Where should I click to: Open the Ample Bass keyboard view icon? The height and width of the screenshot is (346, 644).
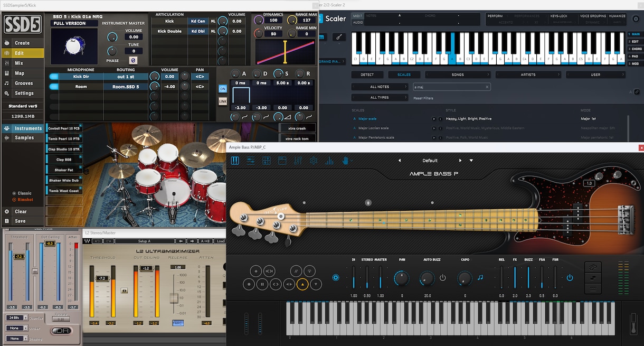(x=235, y=161)
